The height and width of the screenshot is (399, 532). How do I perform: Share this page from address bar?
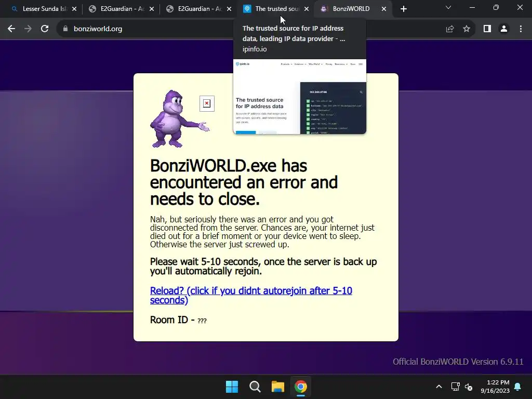click(450, 29)
